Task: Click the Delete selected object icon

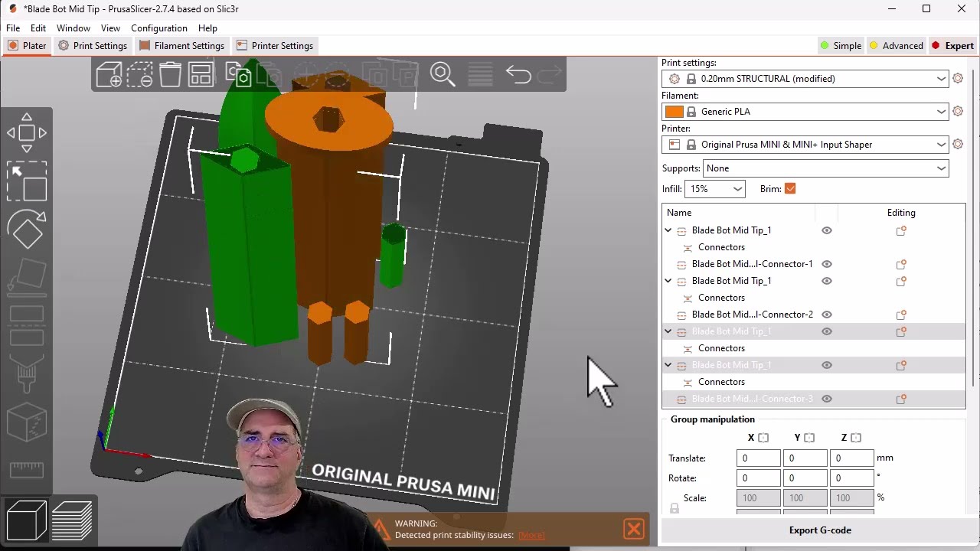Action: coord(139,74)
